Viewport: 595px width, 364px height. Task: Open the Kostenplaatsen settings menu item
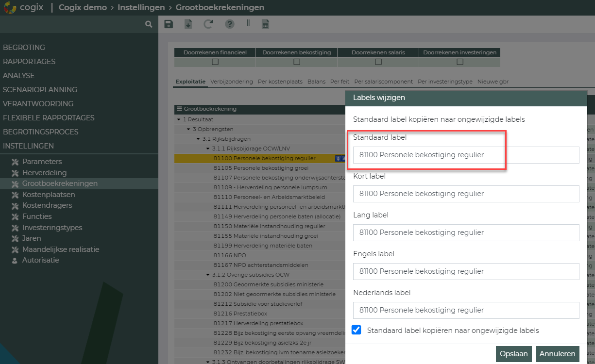coord(49,195)
